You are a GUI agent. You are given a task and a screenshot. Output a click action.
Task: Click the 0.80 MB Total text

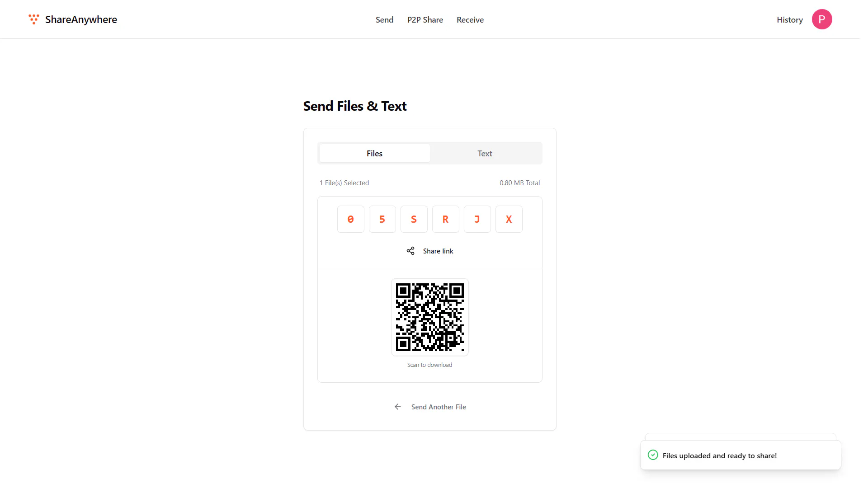click(520, 183)
